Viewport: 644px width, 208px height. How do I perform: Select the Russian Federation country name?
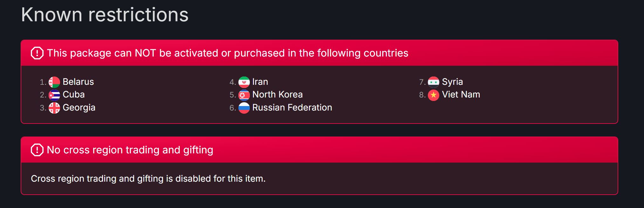coord(292,108)
